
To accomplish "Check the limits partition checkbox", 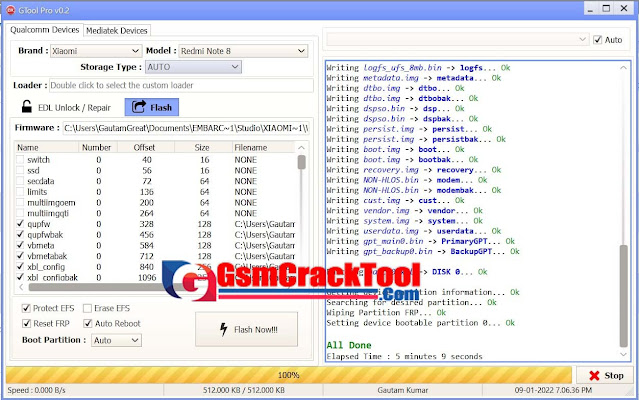I will (x=20, y=191).
